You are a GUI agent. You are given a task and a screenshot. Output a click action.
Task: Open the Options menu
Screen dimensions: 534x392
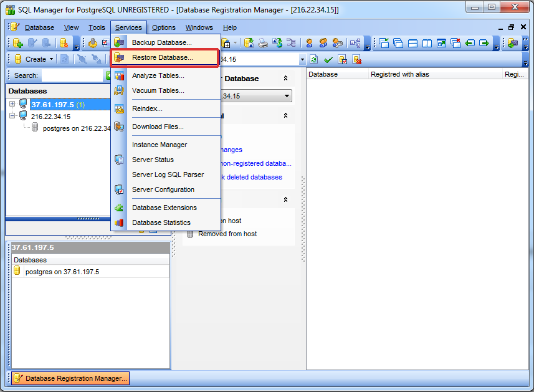pos(164,27)
